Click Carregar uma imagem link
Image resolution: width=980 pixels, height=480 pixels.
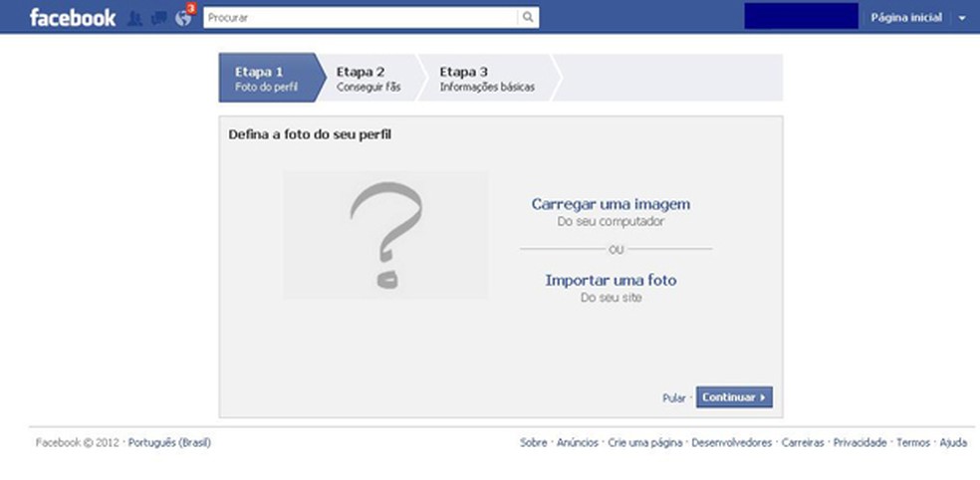coord(611,204)
